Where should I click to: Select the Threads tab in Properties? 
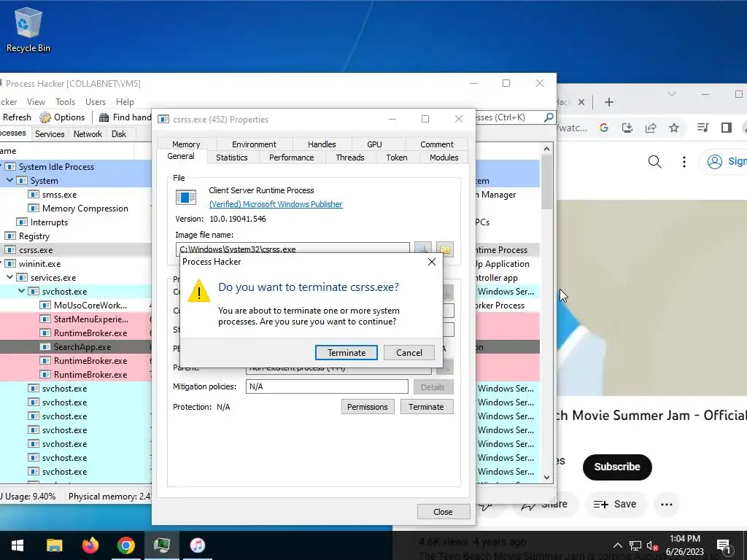coord(350,157)
